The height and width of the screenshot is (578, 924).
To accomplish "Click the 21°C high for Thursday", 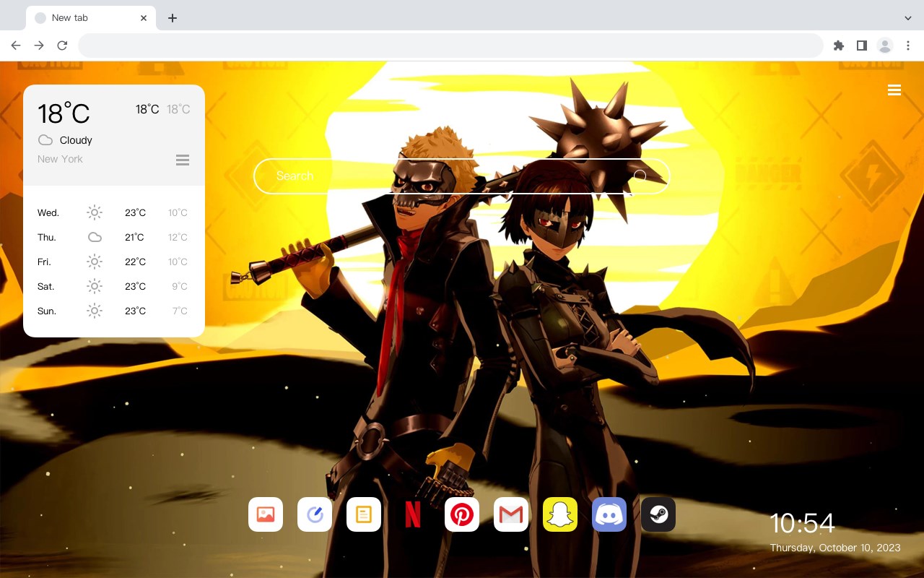I will [134, 237].
